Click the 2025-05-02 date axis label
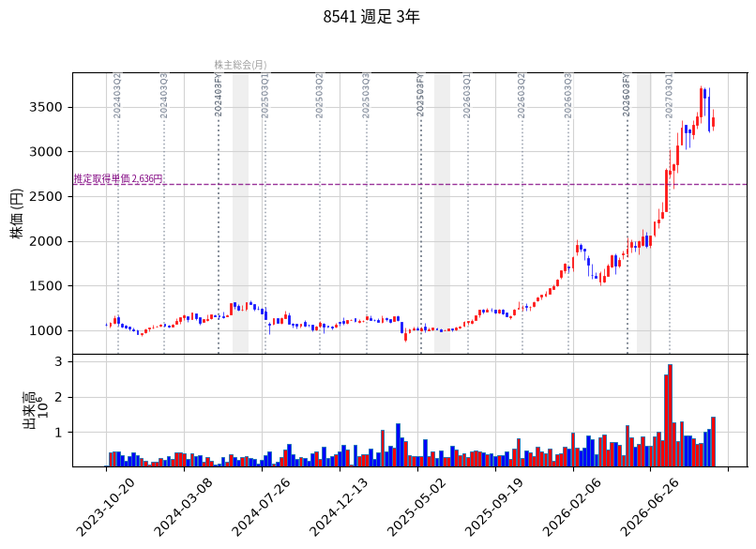 [418, 507]
